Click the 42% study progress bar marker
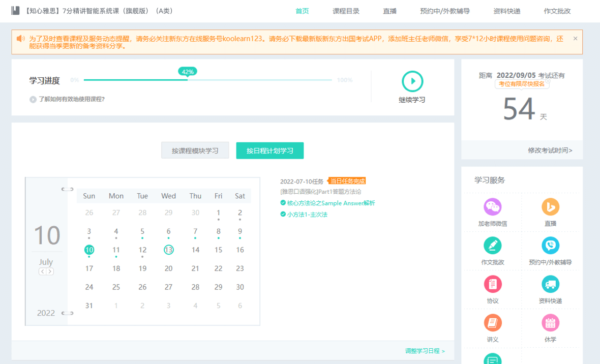 188,72
